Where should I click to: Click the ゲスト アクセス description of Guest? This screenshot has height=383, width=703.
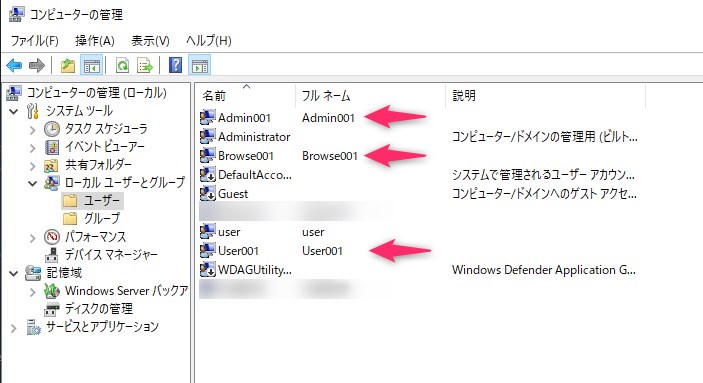pos(544,193)
